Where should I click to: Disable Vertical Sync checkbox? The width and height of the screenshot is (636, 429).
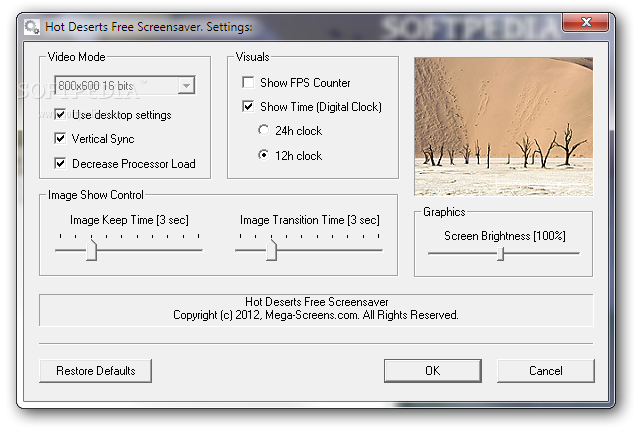coord(60,139)
